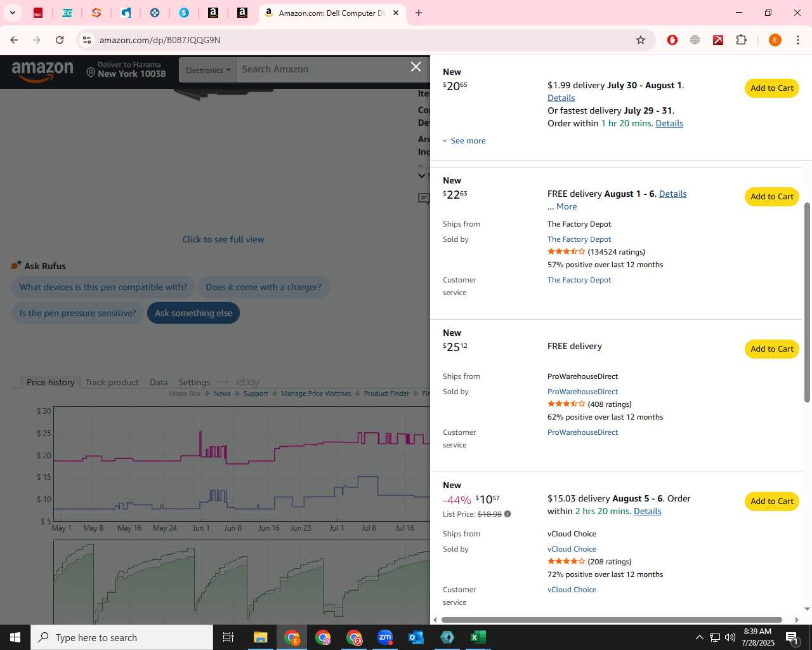Select the Keepa Price history tab
The image size is (812, 650).
pos(50,382)
